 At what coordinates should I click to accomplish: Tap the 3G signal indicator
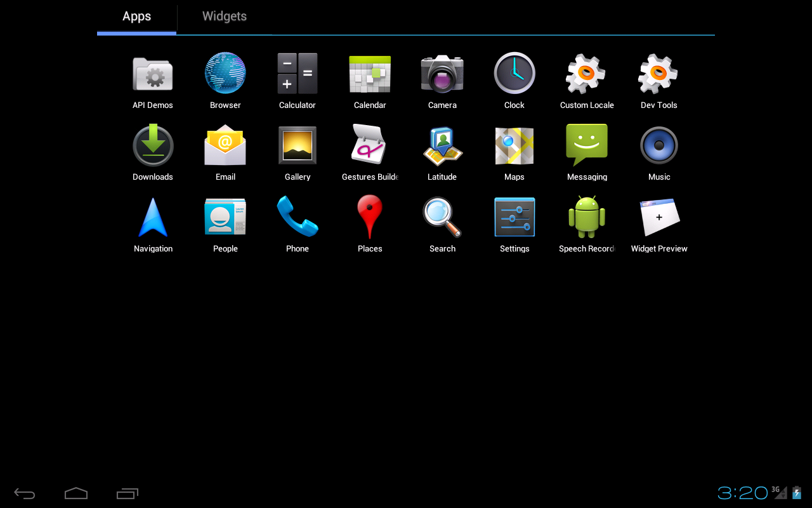tap(780, 493)
